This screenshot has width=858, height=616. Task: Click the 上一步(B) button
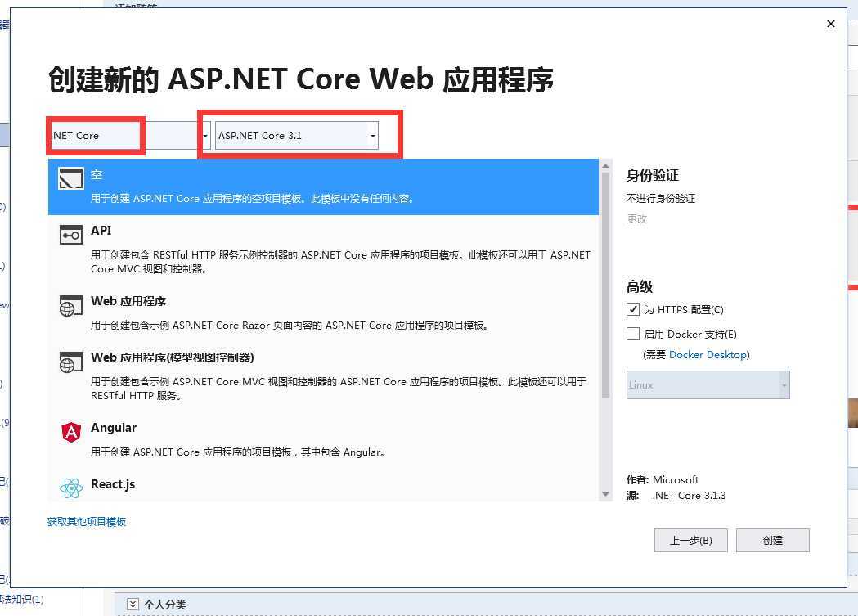691,541
